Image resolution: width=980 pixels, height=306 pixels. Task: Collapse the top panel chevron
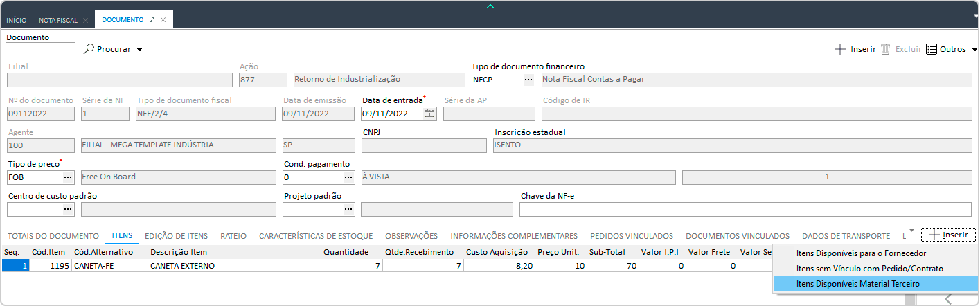point(490,6)
